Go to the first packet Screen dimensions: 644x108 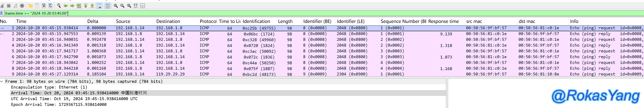click(x=86, y=6)
